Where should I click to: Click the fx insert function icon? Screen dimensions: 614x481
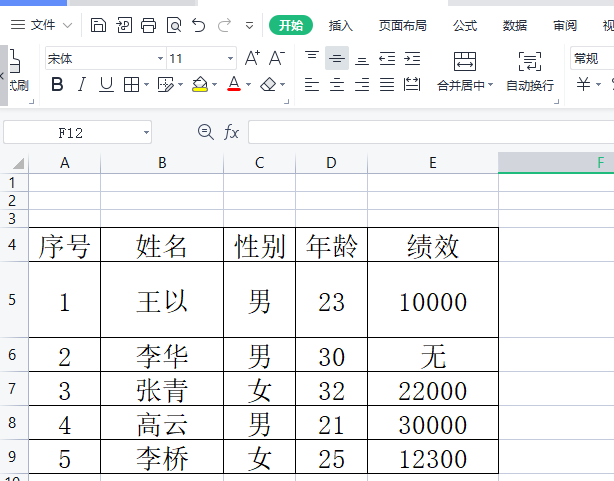point(231,132)
